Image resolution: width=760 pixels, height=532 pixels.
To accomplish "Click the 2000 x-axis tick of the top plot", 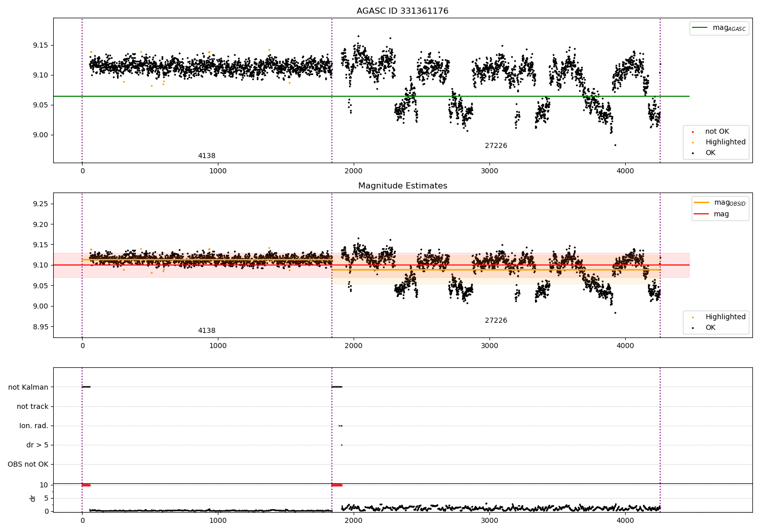I will click(354, 171).
